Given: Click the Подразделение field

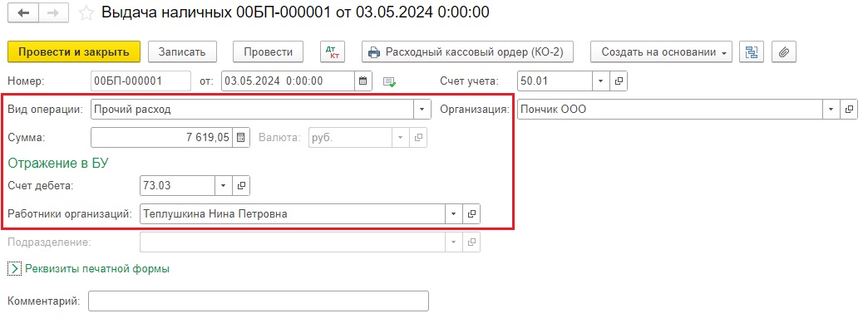Looking at the screenshot, I should tap(293, 242).
